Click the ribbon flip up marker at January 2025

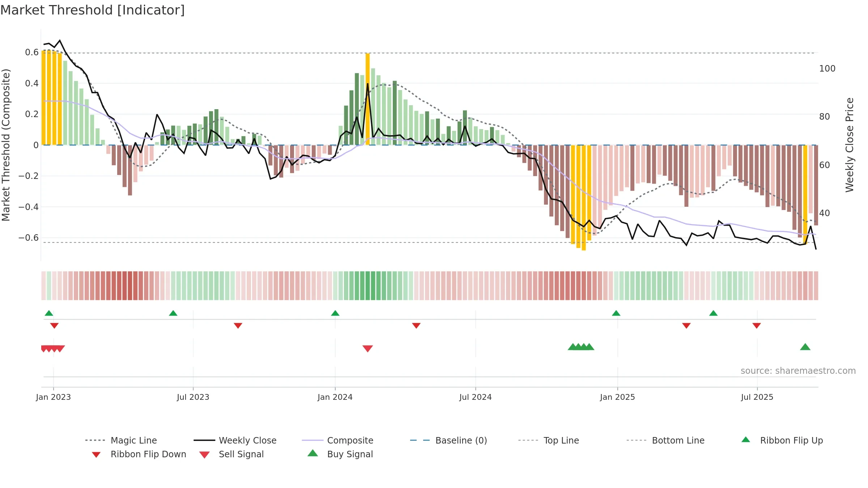(616, 313)
